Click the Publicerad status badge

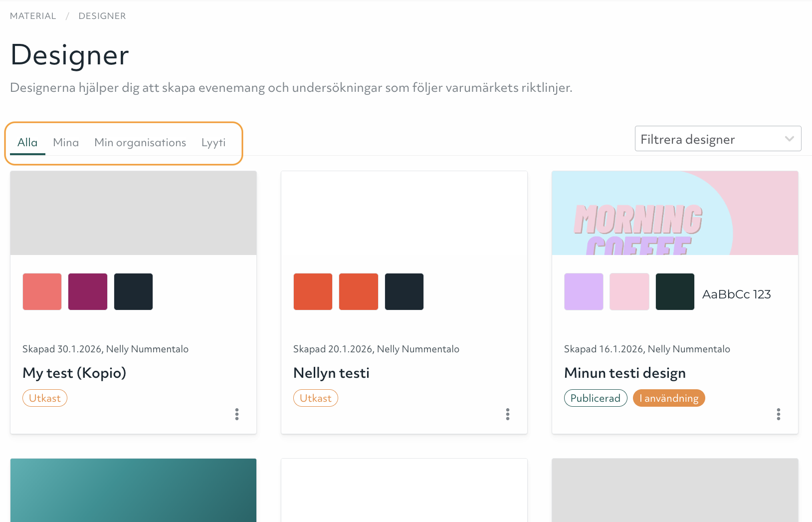coord(596,398)
